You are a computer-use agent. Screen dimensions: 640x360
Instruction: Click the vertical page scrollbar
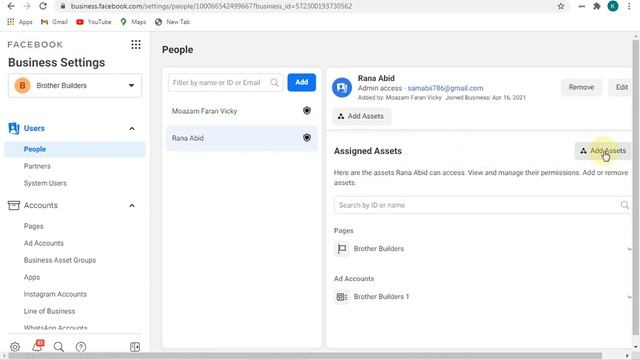[x=636, y=186]
